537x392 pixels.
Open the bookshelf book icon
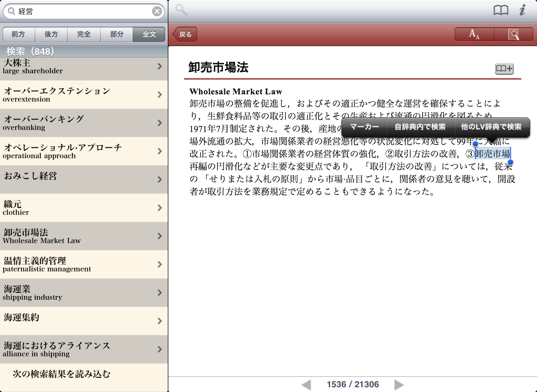point(501,10)
